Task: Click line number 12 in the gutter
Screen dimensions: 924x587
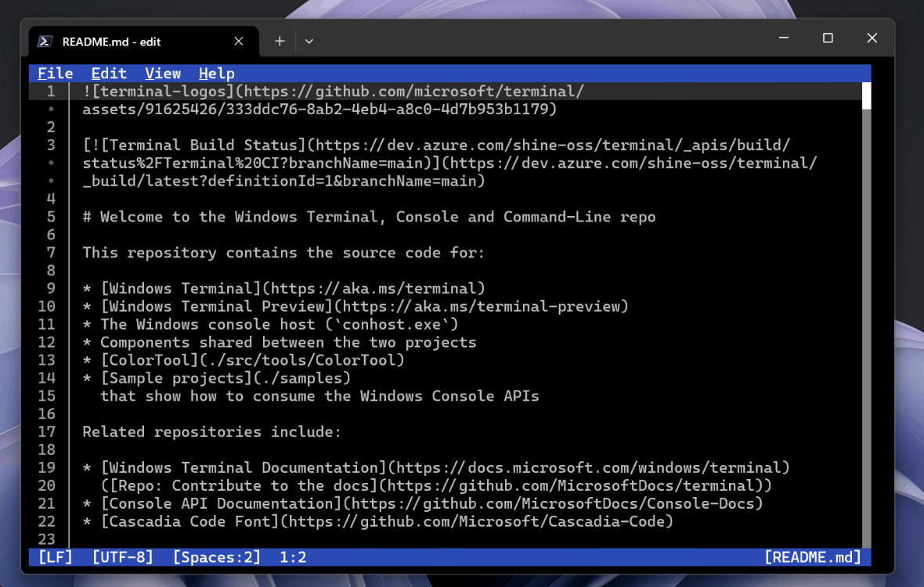Action: coord(46,342)
